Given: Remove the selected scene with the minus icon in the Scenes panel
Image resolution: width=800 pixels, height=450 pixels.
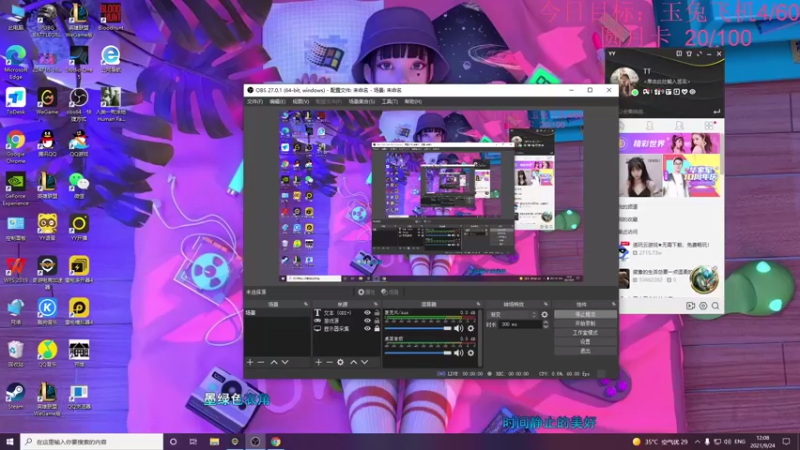Looking at the screenshot, I should click(x=261, y=362).
